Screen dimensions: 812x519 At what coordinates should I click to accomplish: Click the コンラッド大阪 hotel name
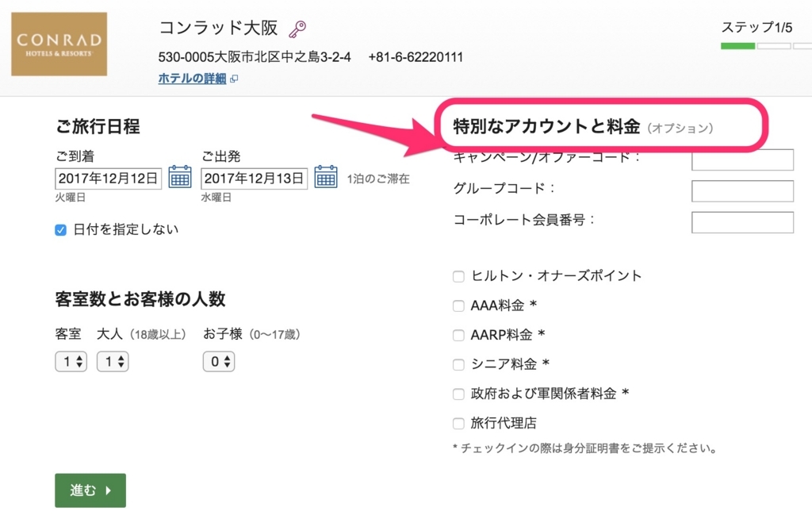click(219, 28)
